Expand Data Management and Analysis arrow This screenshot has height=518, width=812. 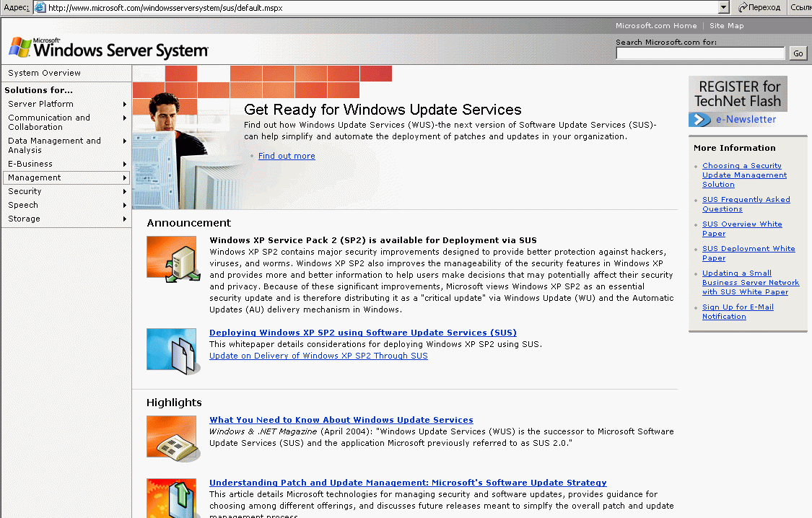[125, 141]
